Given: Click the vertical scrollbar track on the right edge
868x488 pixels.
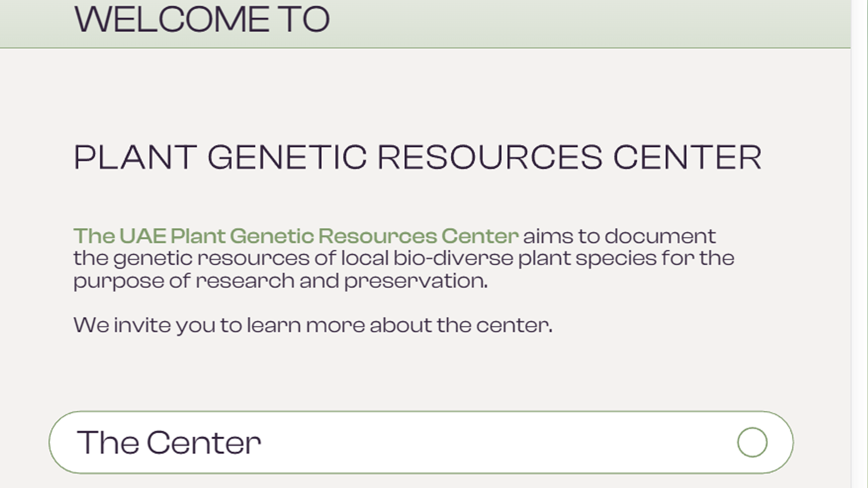Looking at the screenshot, I should pos(859,244).
